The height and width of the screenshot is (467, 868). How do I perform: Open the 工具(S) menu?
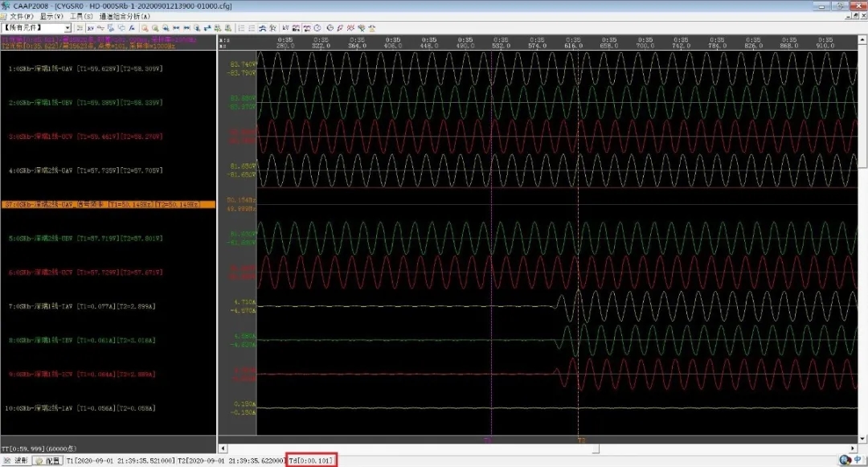click(x=81, y=16)
